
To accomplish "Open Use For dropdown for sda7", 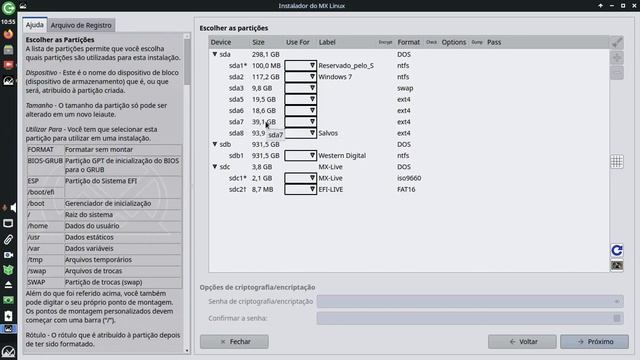I will pos(300,122).
